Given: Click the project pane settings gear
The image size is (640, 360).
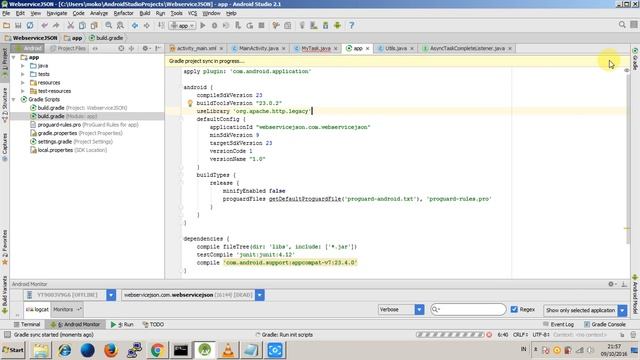Looking at the screenshot, I should [x=145, y=48].
